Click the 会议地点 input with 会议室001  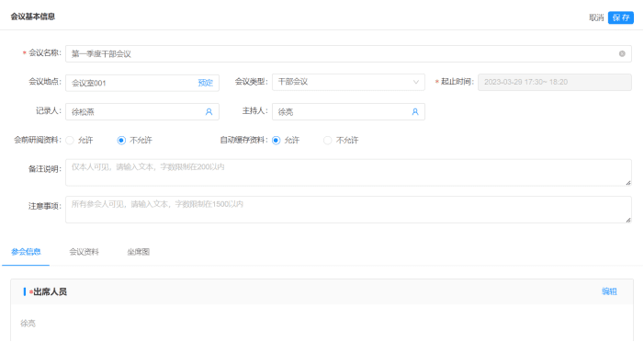(x=142, y=83)
